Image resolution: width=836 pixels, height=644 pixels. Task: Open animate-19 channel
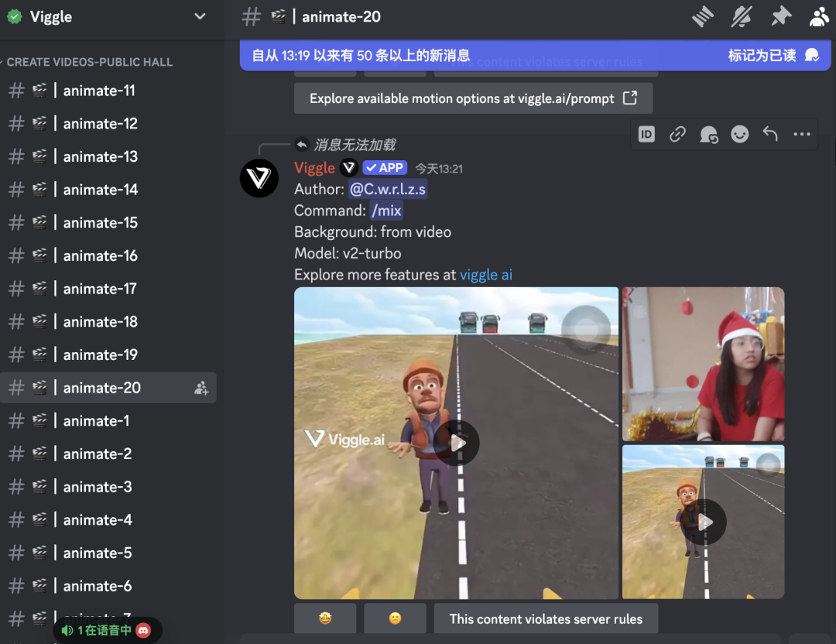[x=108, y=355]
